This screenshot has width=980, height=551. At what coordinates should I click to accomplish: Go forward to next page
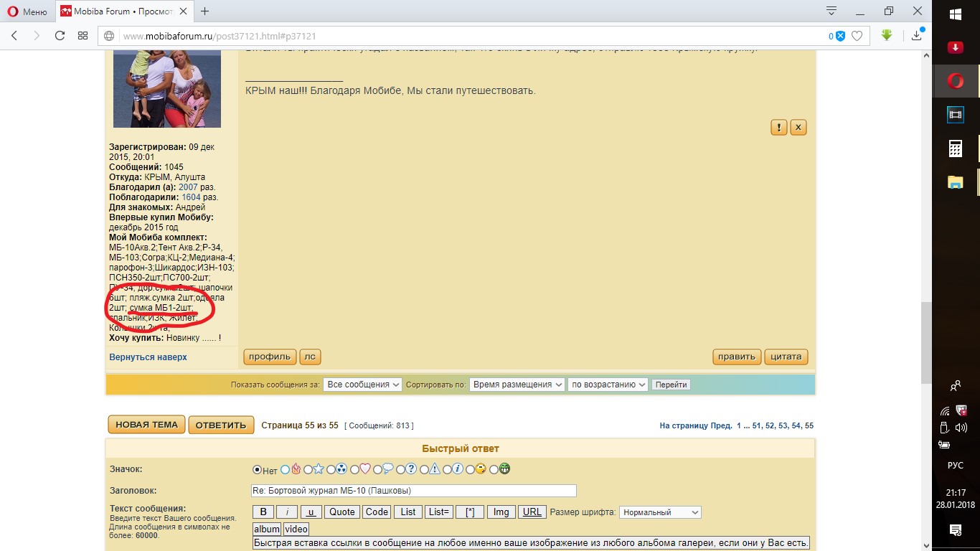pos(37,35)
